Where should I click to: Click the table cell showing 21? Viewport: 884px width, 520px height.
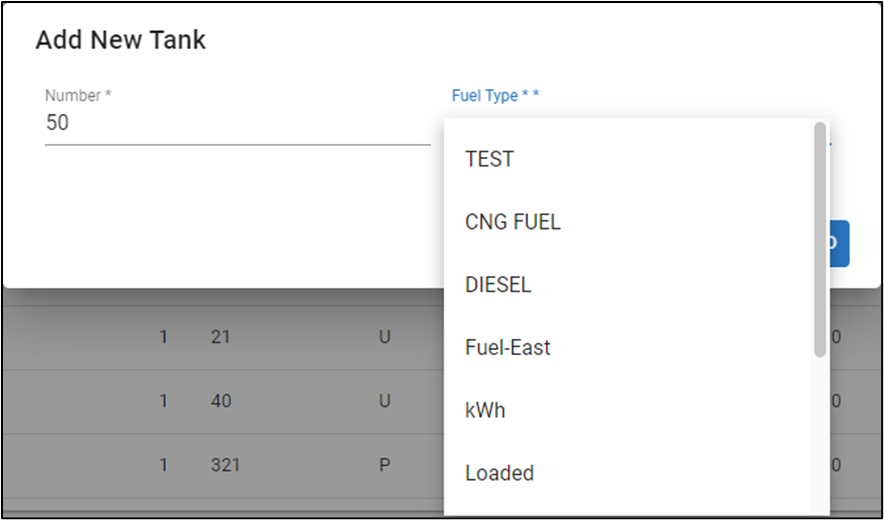coord(221,338)
